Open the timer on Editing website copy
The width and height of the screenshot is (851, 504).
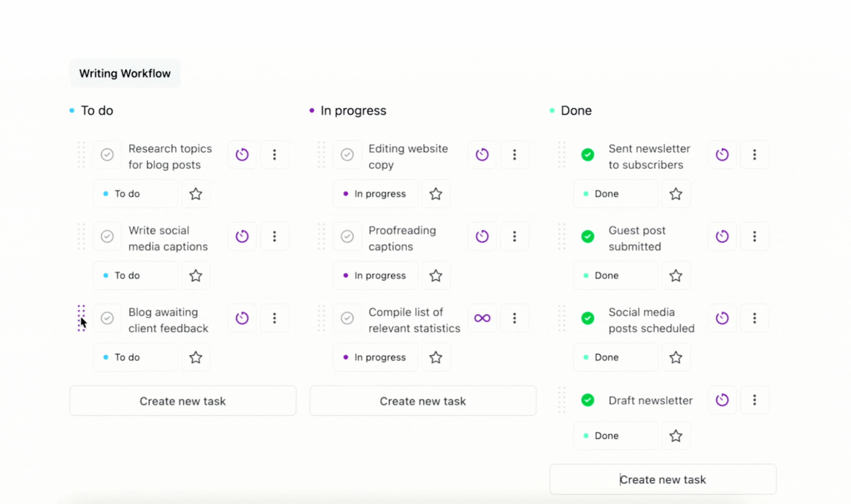click(482, 154)
